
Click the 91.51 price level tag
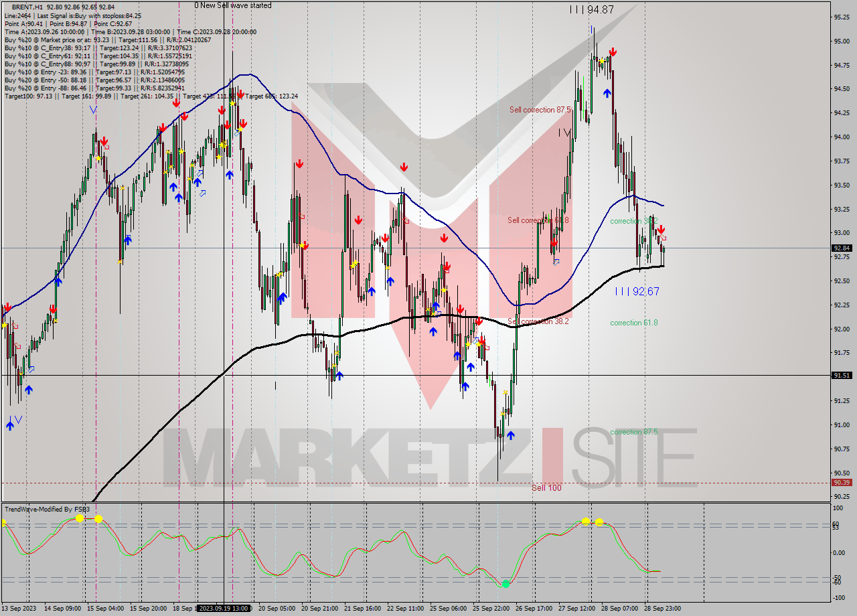[x=842, y=376]
